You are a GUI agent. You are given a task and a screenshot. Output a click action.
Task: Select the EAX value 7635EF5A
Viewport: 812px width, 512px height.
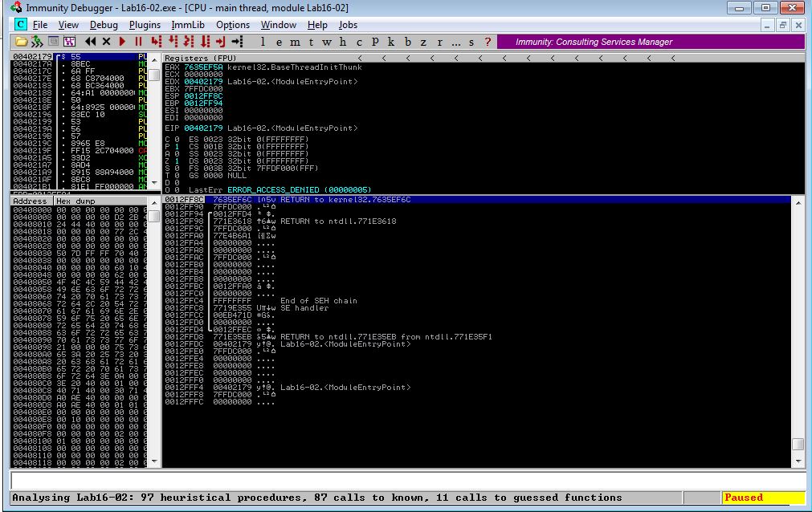pos(203,67)
